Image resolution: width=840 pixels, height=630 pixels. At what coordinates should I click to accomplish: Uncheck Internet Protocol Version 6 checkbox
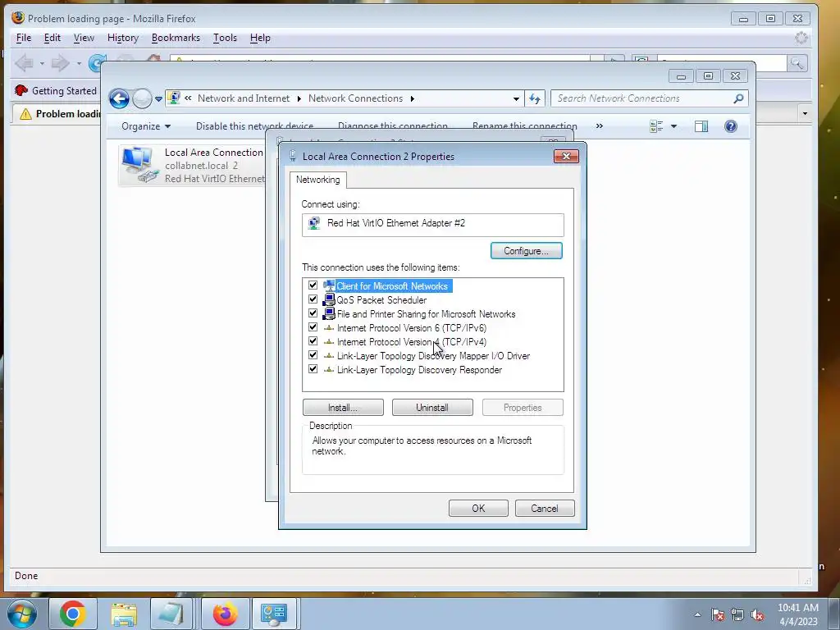[x=313, y=327]
